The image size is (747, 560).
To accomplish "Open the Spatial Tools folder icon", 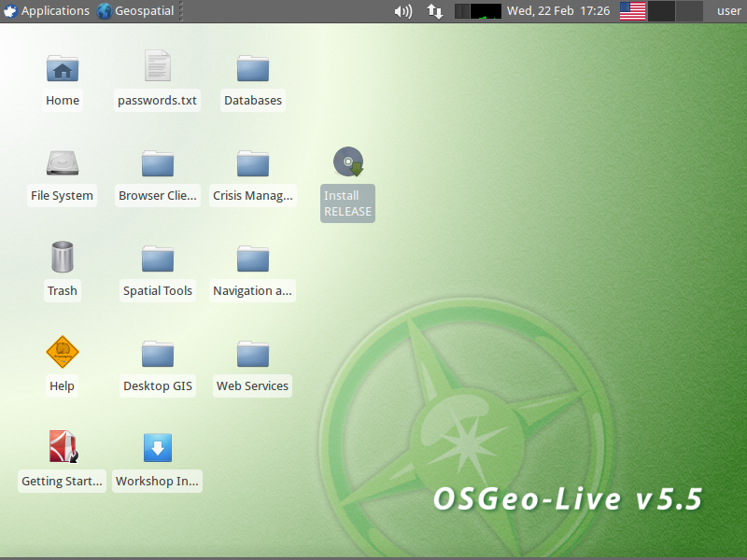I will click(x=158, y=259).
